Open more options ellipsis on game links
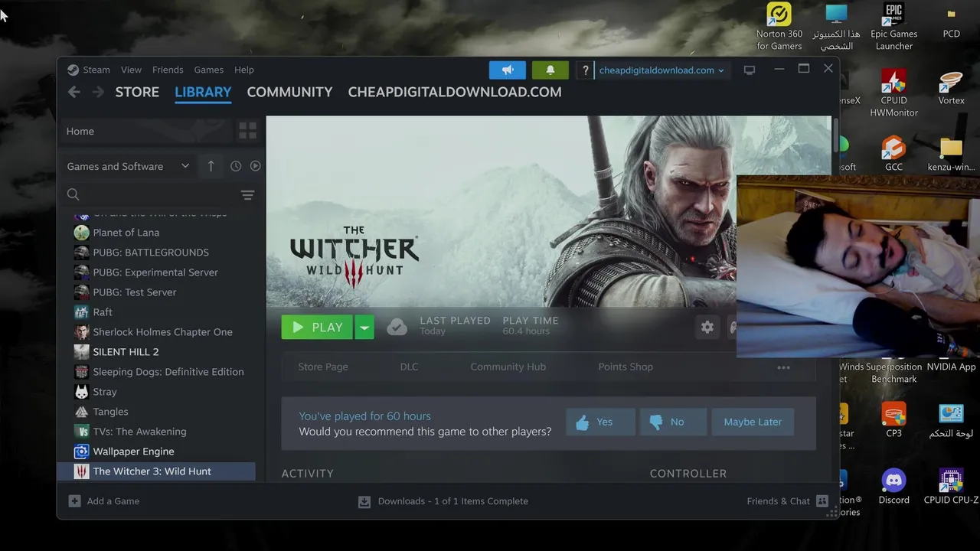 pyautogui.click(x=783, y=367)
